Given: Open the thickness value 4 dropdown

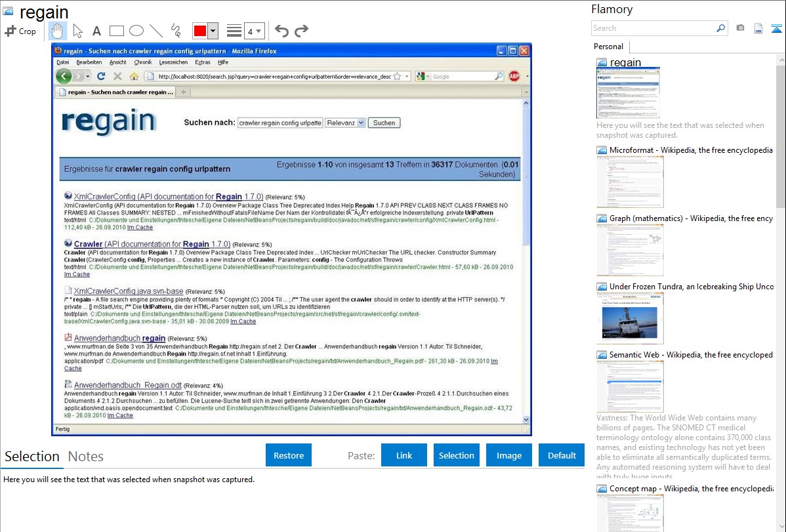Looking at the screenshot, I should [255, 31].
